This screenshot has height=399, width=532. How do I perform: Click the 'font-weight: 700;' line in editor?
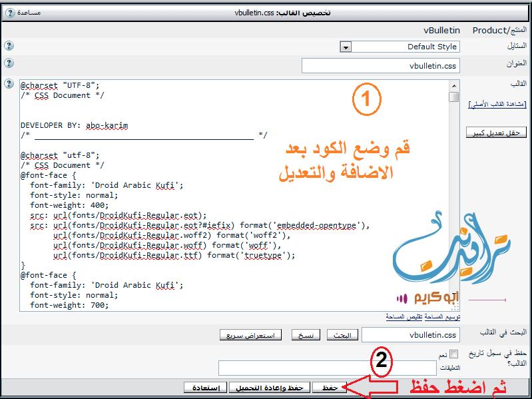click(69, 305)
